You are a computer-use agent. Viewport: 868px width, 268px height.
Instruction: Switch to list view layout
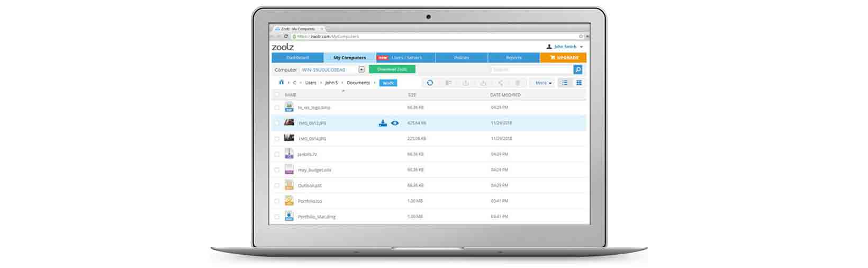pos(565,83)
